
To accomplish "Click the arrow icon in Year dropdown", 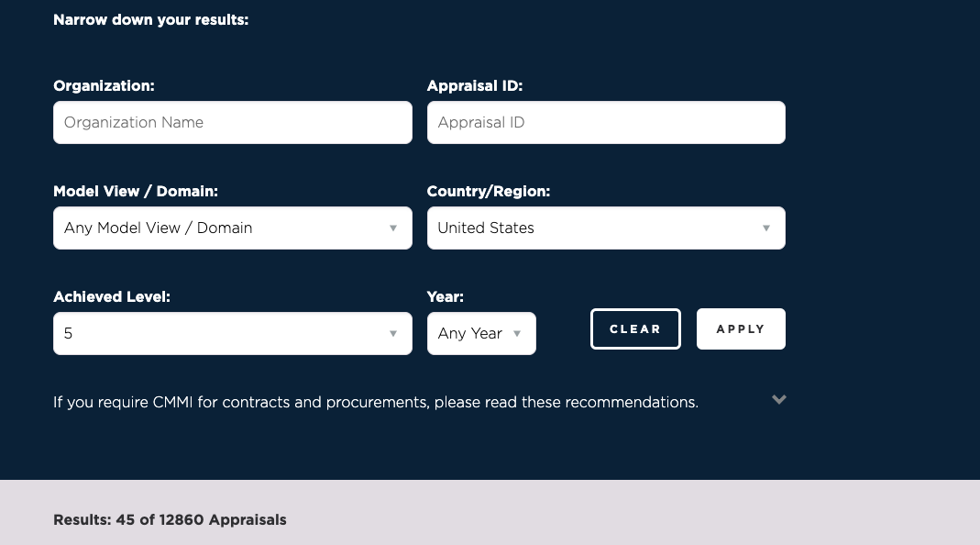I will (517, 334).
